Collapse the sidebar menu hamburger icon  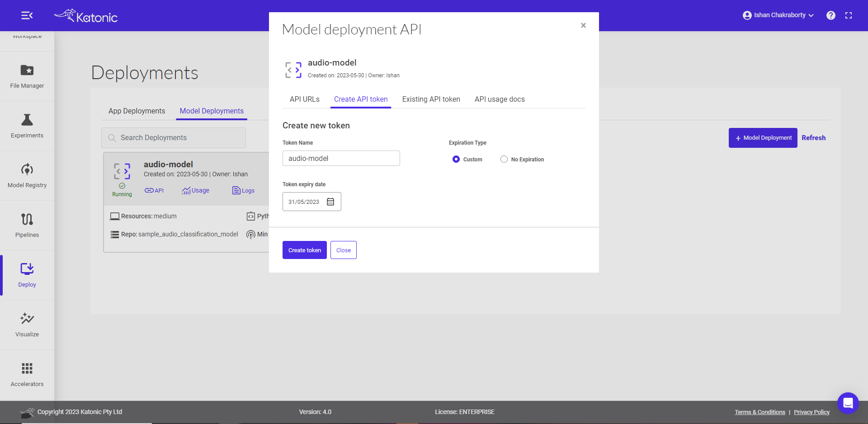coord(27,16)
